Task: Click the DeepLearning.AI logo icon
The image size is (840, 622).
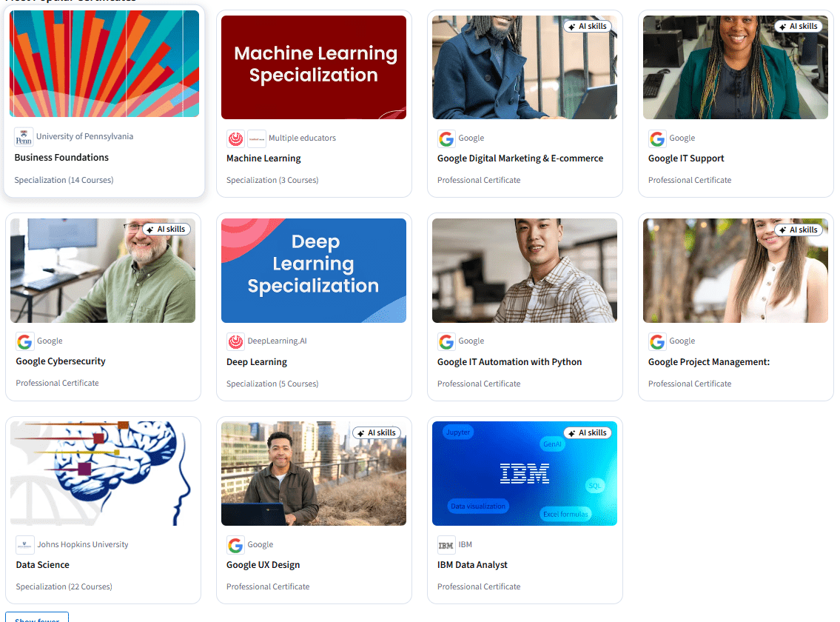Action: [235, 341]
